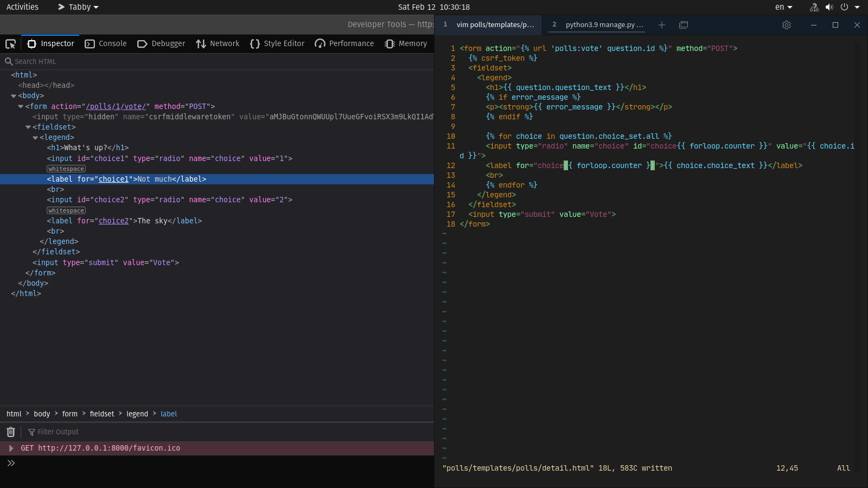Switch to the Console tab
The image size is (868, 488).
106,43
